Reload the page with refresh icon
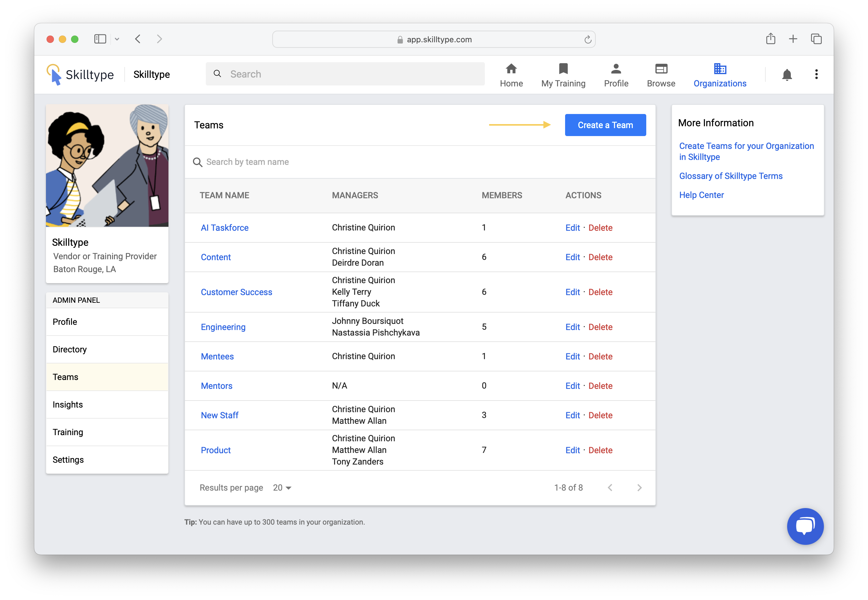Image resolution: width=868 pixels, height=600 pixels. 588,40
